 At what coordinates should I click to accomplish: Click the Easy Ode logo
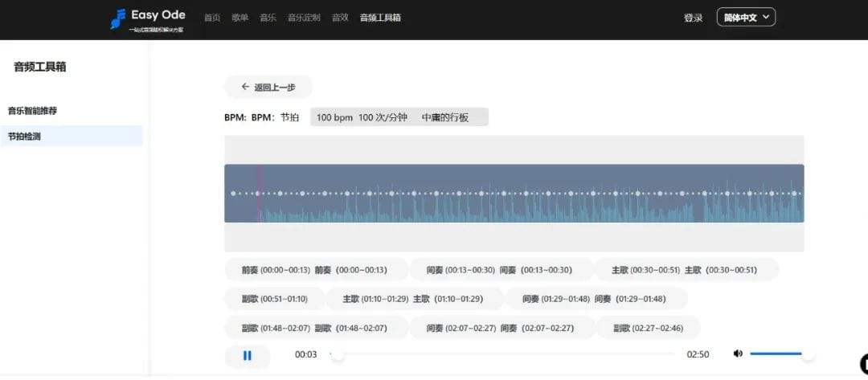point(147,19)
